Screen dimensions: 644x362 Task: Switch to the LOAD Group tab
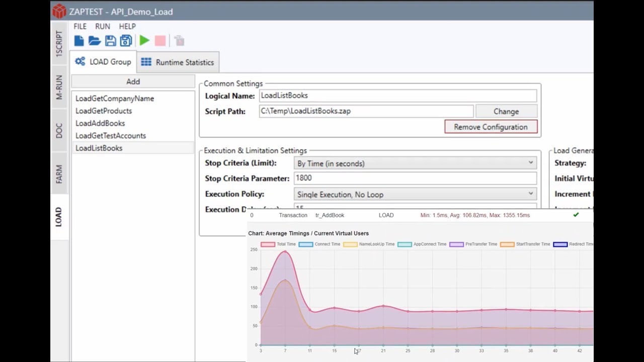tap(103, 62)
